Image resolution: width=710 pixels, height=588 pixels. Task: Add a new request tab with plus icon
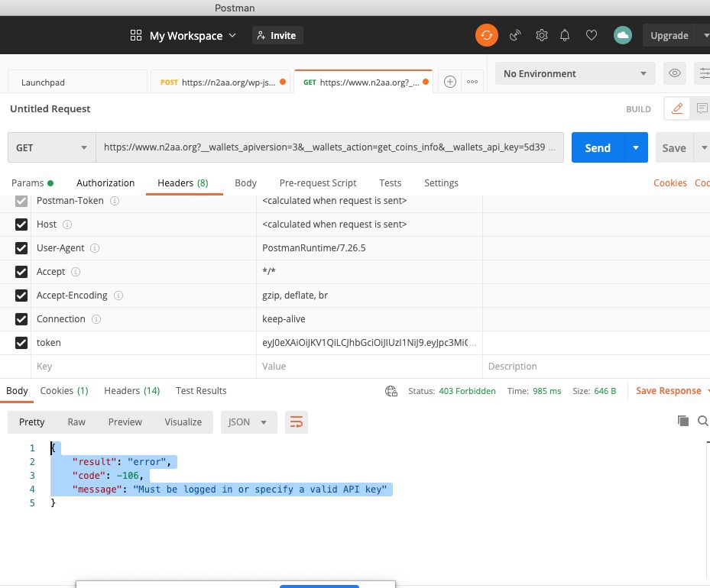(x=450, y=82)
